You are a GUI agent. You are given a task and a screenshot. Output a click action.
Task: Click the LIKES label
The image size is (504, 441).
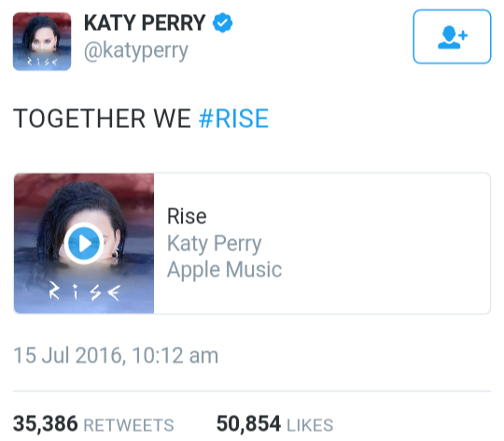click(310, 425)
